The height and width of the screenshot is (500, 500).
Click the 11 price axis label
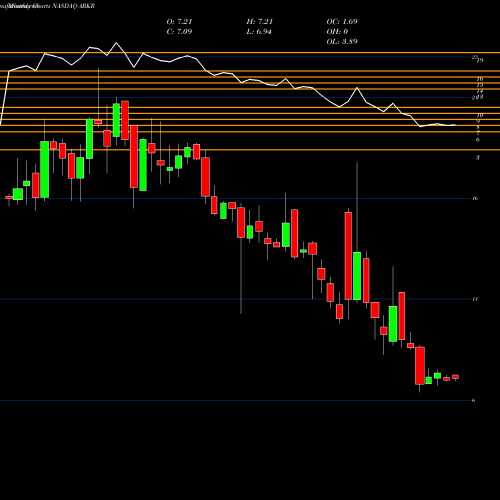click(x=475, y=299)
